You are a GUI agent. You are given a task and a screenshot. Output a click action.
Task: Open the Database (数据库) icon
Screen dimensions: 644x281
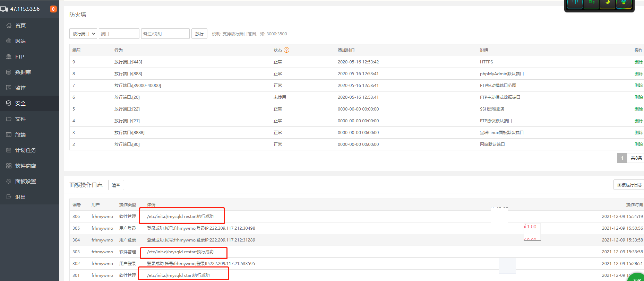pyautogui.click(x=9, y=72)
